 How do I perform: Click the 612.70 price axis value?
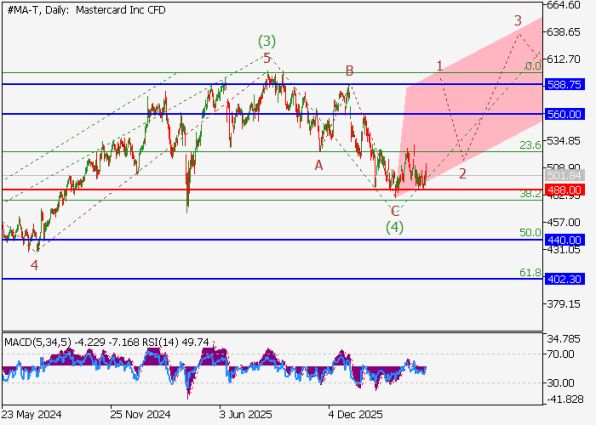coord(564,59)
